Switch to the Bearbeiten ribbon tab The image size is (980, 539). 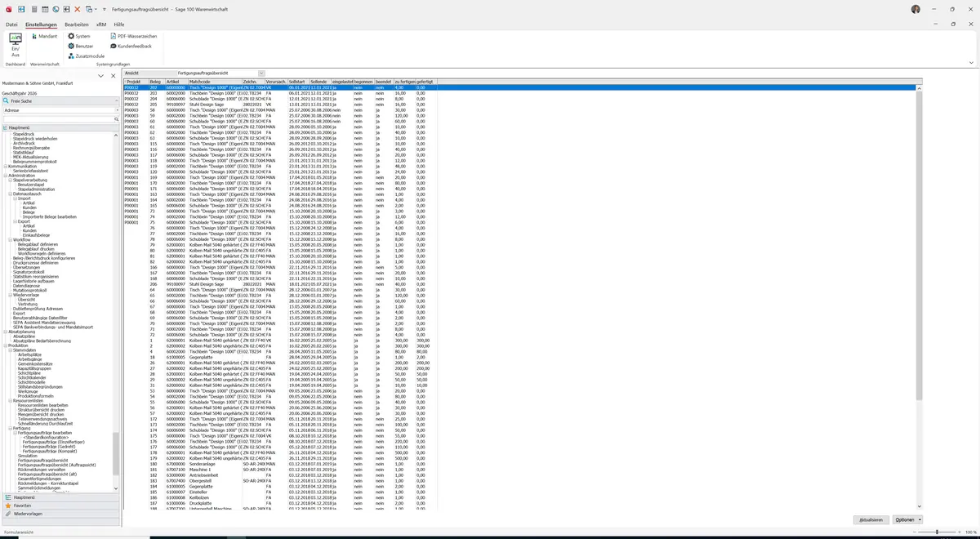(x=77, y=25)
